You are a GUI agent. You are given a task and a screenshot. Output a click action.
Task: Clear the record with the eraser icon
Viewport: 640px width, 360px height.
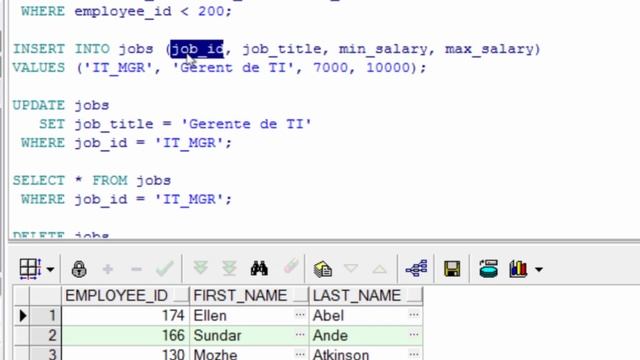pyautogui.click(x=291, y=267)
